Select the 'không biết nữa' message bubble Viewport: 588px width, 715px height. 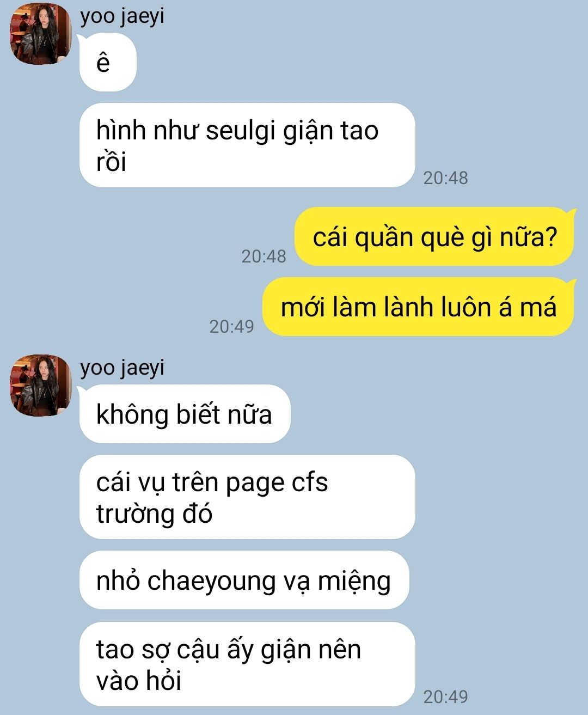185,414
